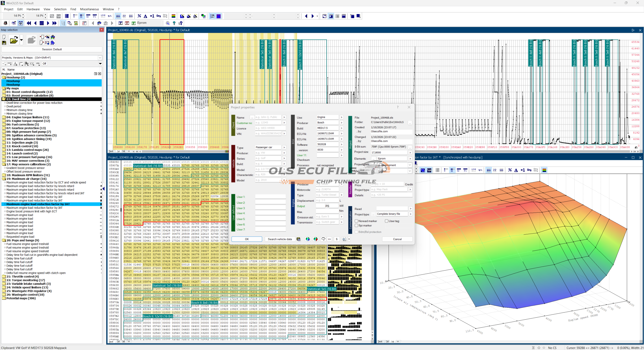Screen dimensions: 644x350
Task: Enable the Noread marker checkbox
Action: 356,221
